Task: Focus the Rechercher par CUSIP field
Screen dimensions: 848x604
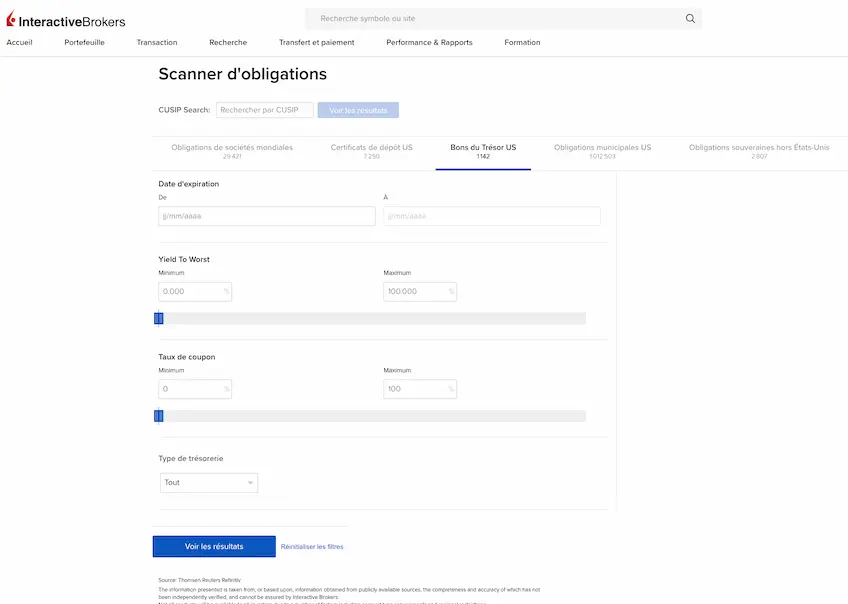Action: (x=264, y=110)
